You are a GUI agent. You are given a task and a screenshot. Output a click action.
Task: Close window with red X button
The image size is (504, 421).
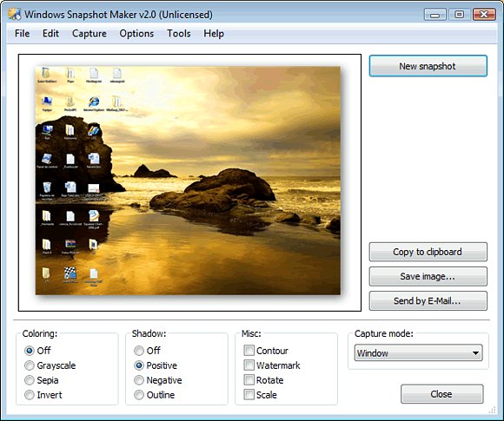coord(484,15)
